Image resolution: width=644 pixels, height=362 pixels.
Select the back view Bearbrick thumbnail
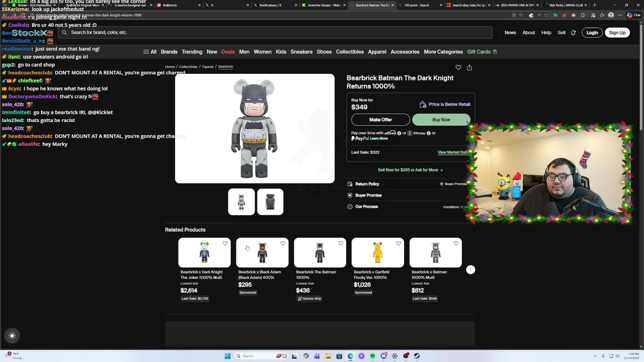(x=270, y=202)
